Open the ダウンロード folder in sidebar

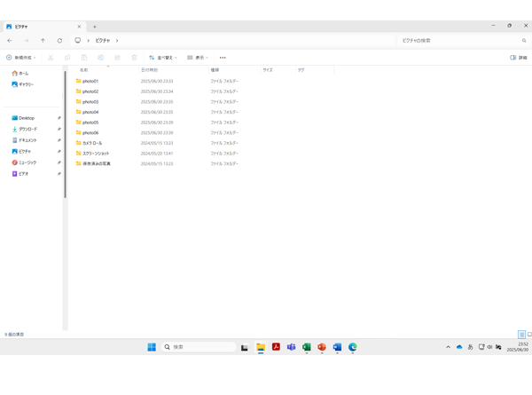coord(27,130)
